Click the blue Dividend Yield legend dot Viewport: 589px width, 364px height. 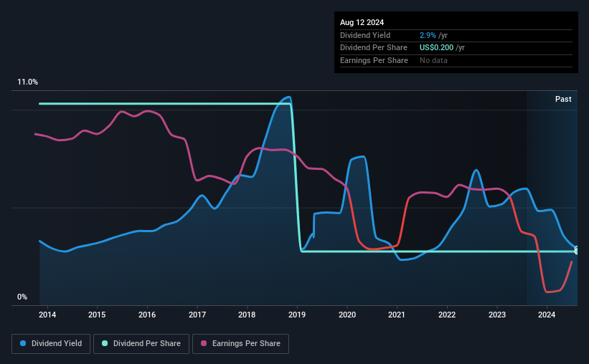click(23, 343)
